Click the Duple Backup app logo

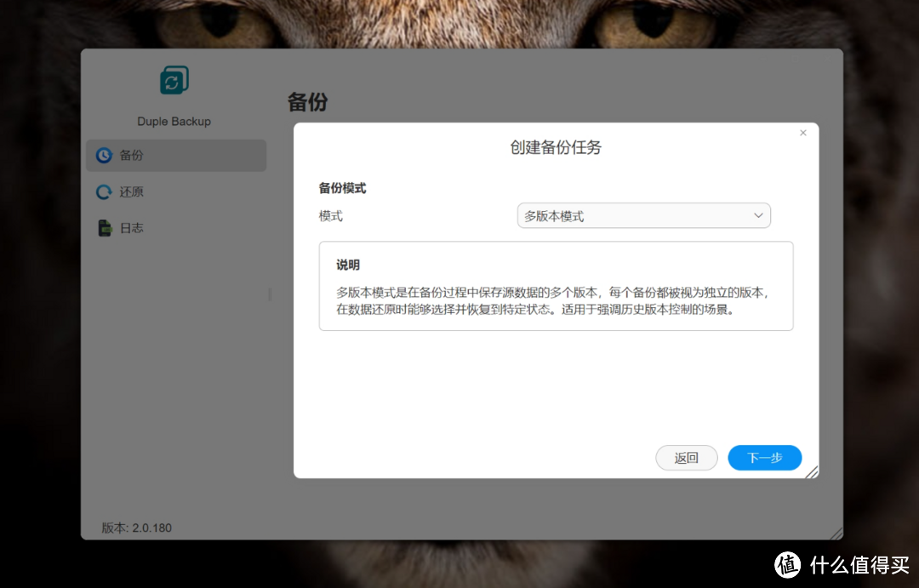click(174, 81)
